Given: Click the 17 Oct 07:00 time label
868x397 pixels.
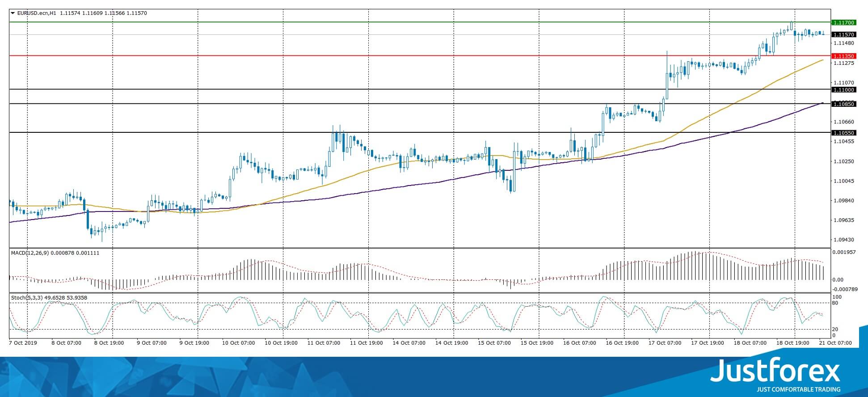Looking at the screenshot, I should click(x=665, y=343).
